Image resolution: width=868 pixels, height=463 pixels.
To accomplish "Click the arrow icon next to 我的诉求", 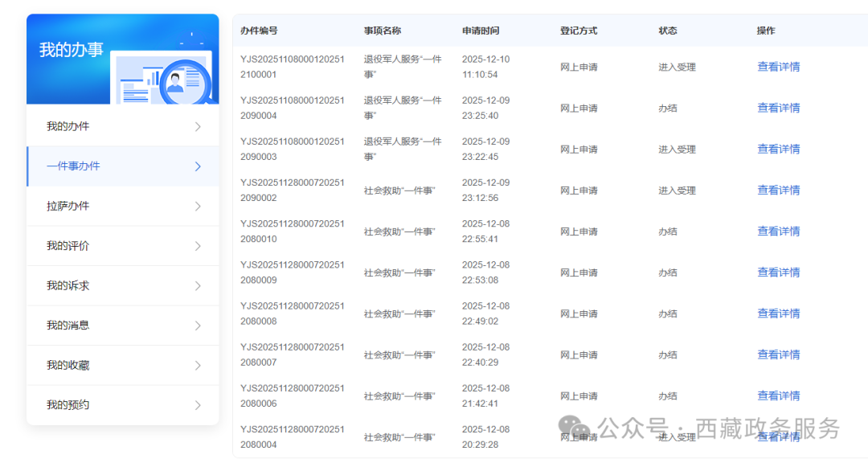I will tap(198, 286).
